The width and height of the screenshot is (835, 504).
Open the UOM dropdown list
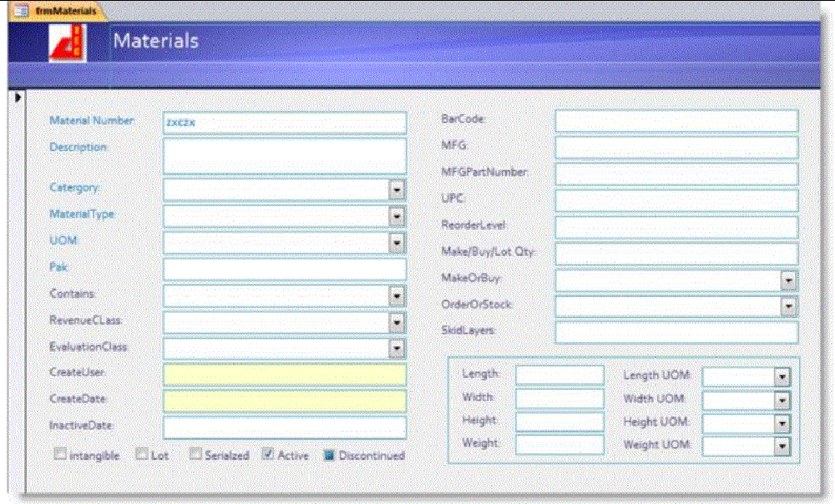[x=396, y=243]
